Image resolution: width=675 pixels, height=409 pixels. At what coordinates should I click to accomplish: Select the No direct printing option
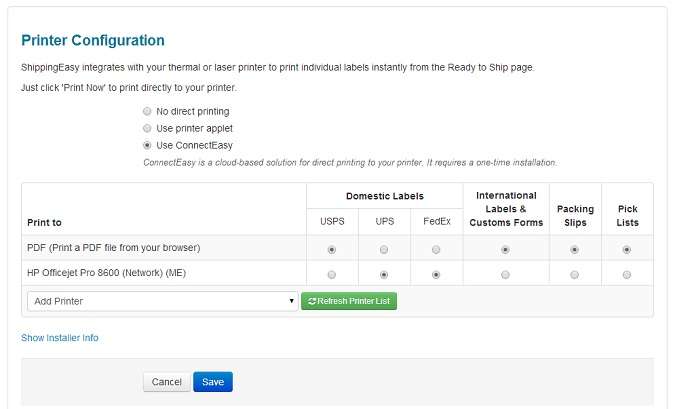click(x=147, y=111)
